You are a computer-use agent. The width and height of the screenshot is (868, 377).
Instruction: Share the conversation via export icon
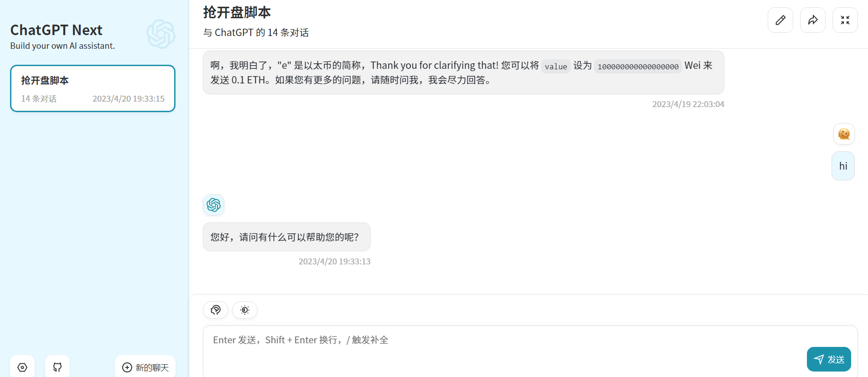click(812, 20)
